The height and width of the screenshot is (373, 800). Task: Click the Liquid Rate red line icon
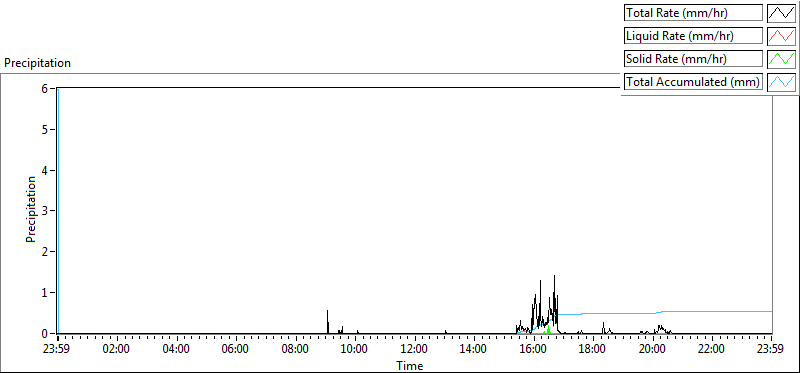[781, 36]
